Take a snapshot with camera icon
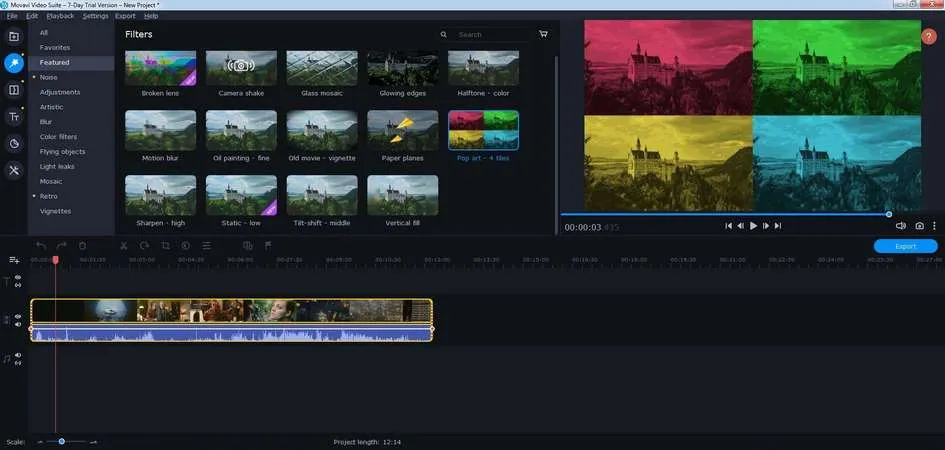945x450 pixels. point(919,226)
